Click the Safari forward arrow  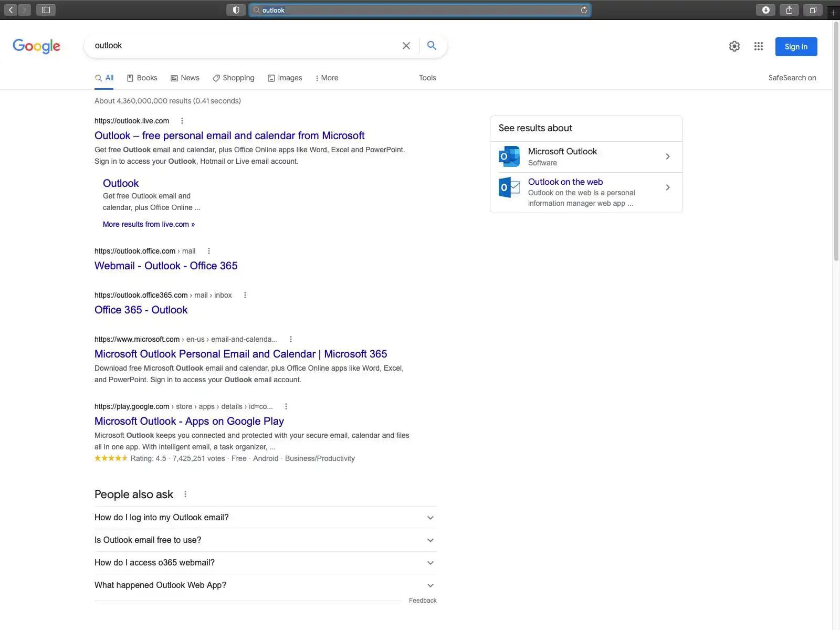[24, 10]
